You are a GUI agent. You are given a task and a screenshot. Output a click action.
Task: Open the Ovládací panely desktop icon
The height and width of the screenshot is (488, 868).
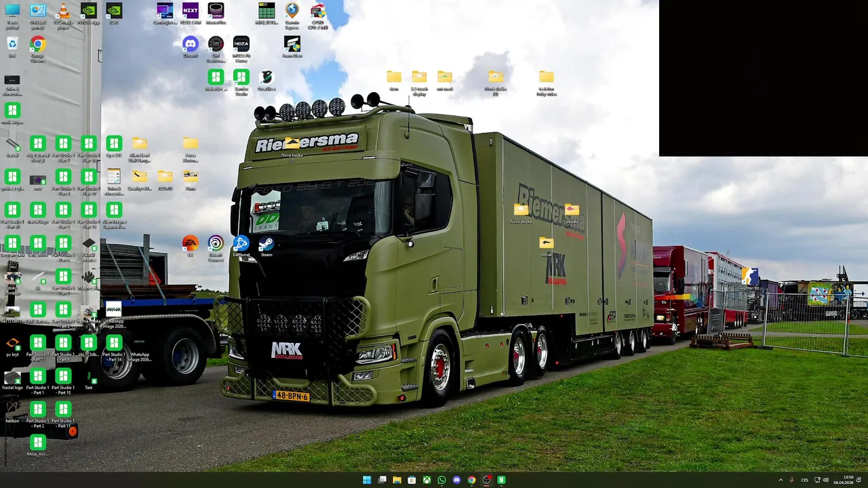click(38, 16)
